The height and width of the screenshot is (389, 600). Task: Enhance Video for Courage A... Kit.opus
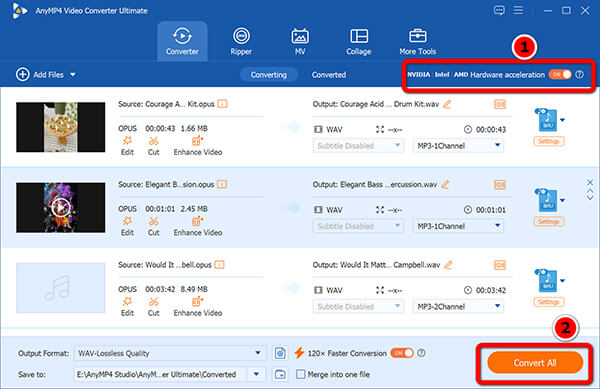tap(198, 146)
